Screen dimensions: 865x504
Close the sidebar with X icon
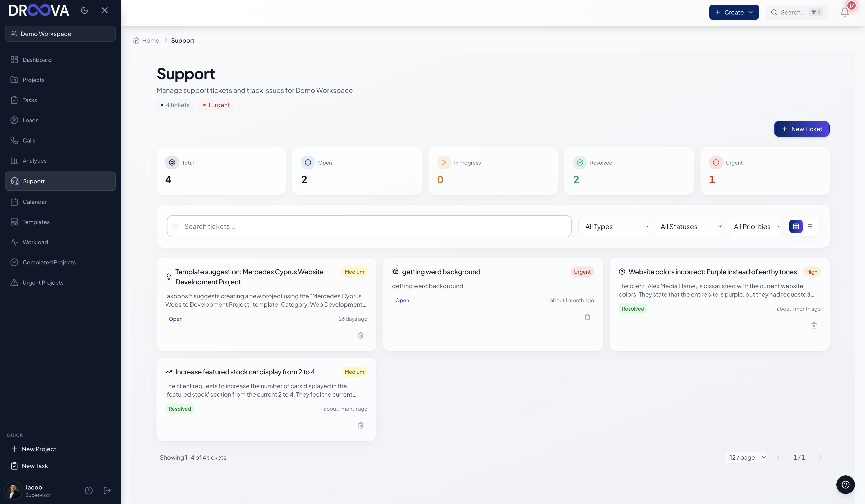click(105, 10)
